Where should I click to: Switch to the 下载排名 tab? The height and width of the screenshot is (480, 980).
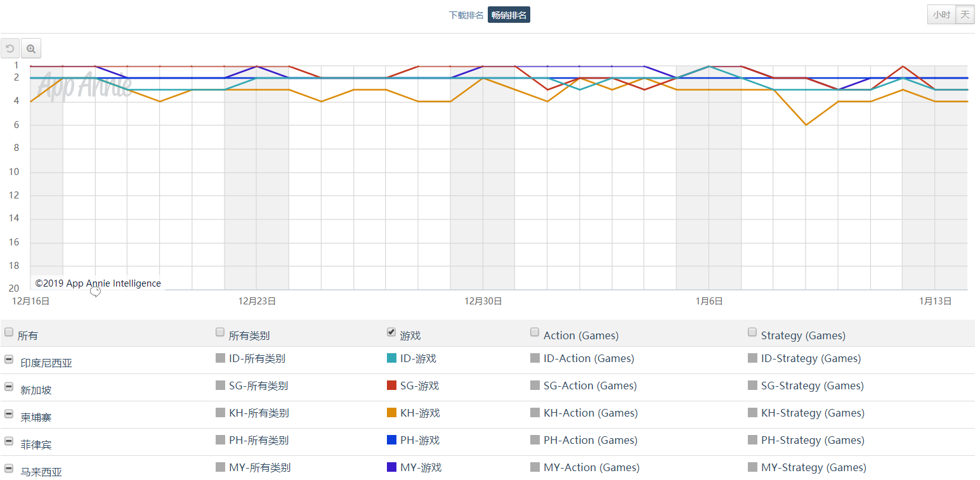pyautogui.click(x=466, y=15)
